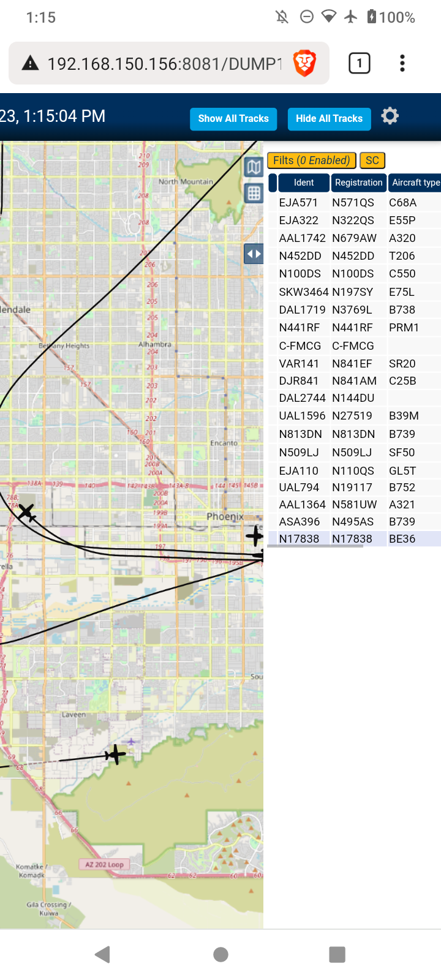Select flight ASA396 row
Viewport: 441px width, 980px height.
click(x=355, y=521)
